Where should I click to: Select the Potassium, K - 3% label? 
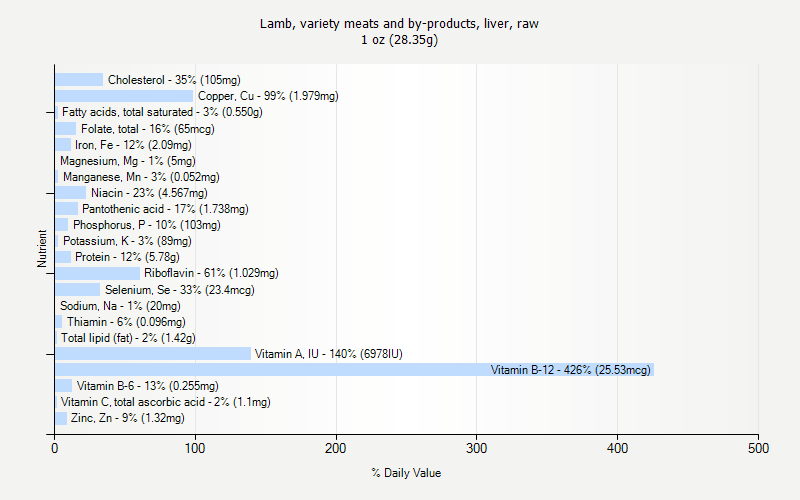click(127, 241)
